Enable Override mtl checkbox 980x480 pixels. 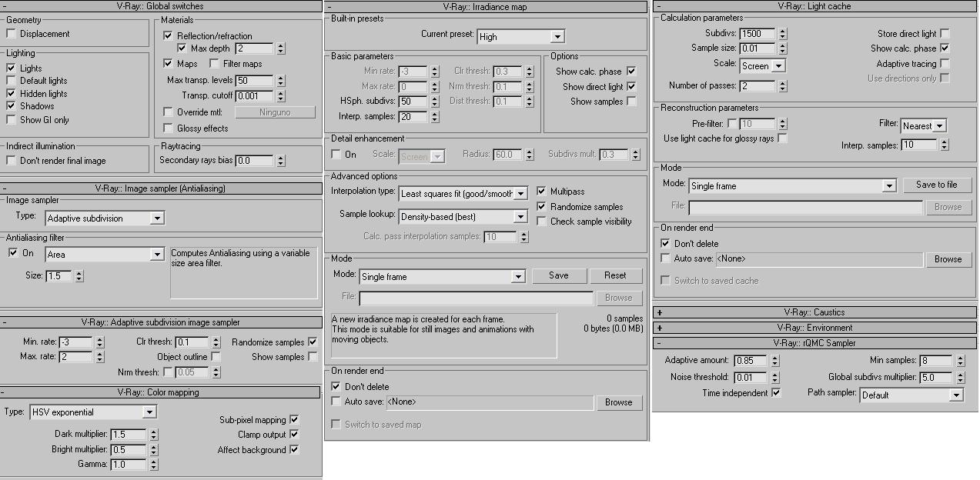168,112
